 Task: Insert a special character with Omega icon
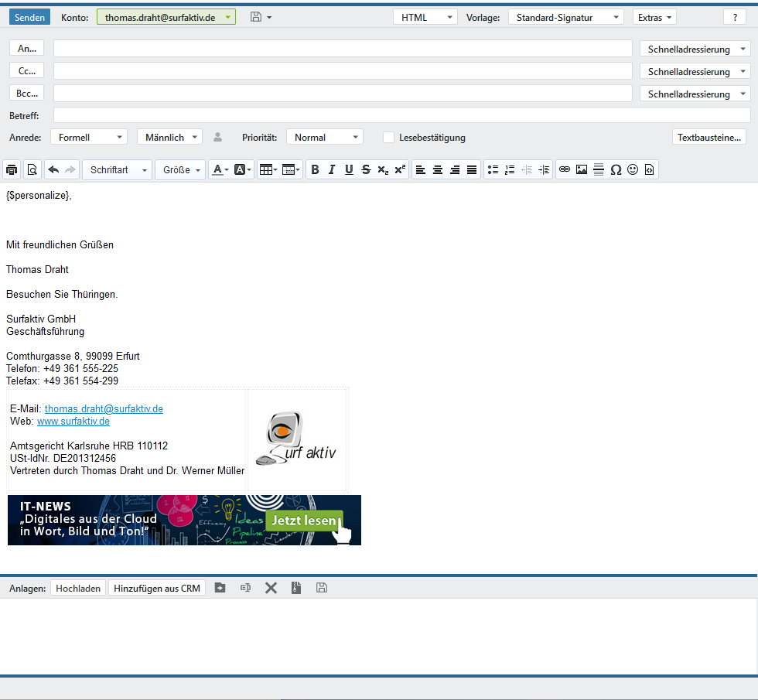[x=616, y=169]
